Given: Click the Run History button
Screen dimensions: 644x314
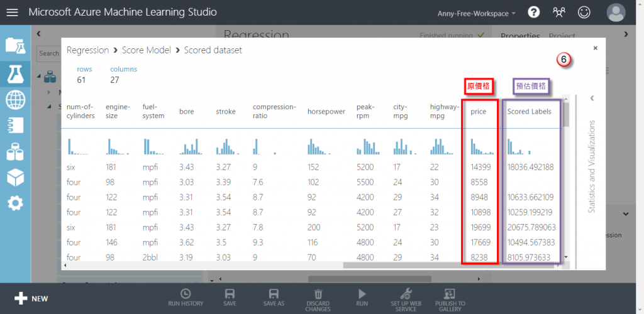Looking at the screenshot, I should coord(186,298).
